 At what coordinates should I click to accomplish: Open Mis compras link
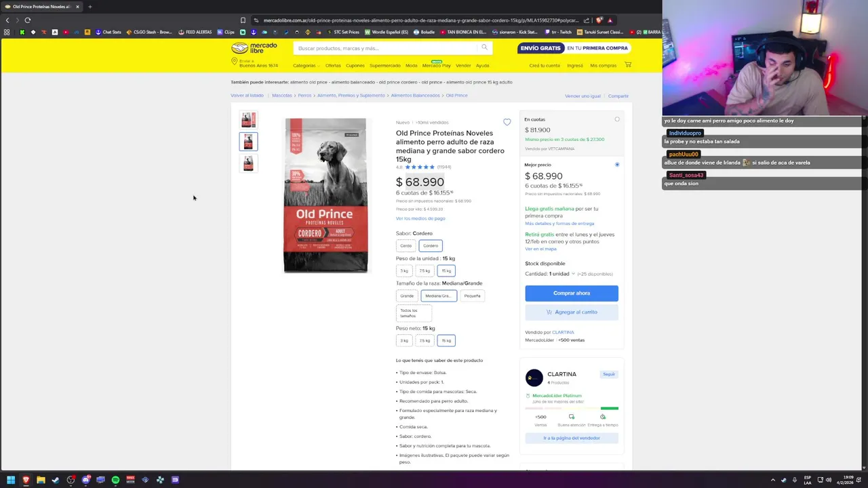(603, 66)
